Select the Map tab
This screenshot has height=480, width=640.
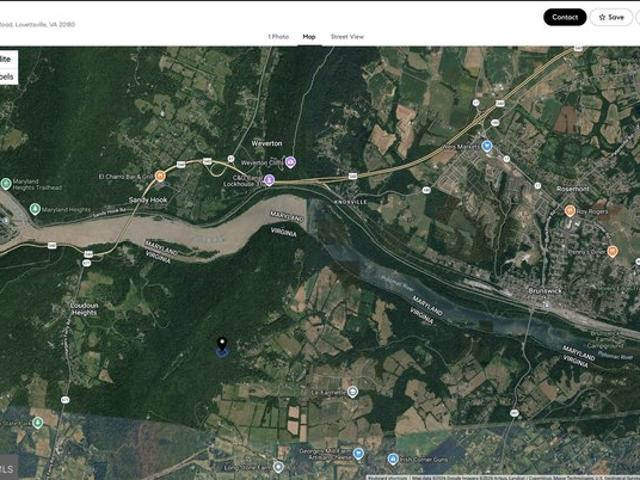point(309,37)
